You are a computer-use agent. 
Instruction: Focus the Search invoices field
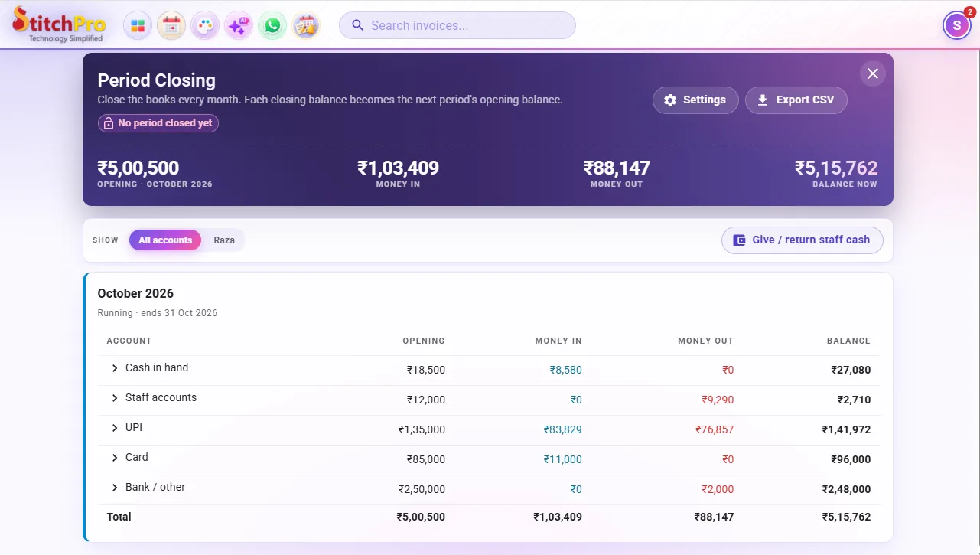(457, 25)
